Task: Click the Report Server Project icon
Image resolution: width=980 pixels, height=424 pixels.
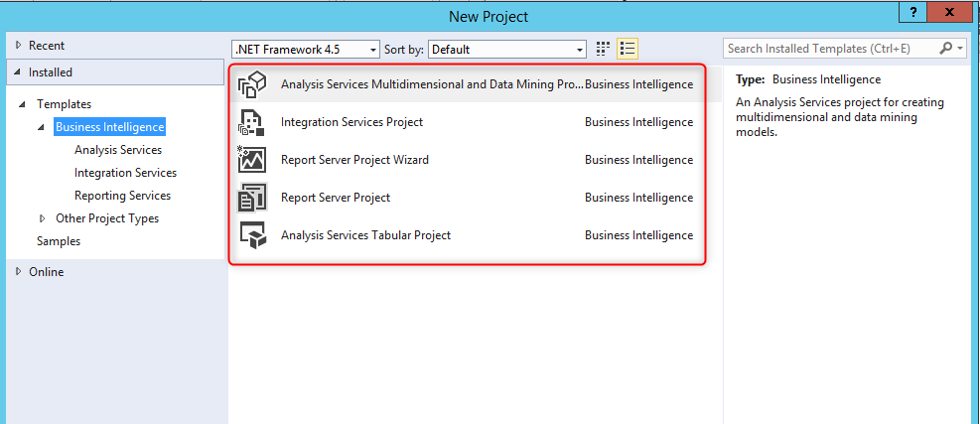Action: coord(252,198)
